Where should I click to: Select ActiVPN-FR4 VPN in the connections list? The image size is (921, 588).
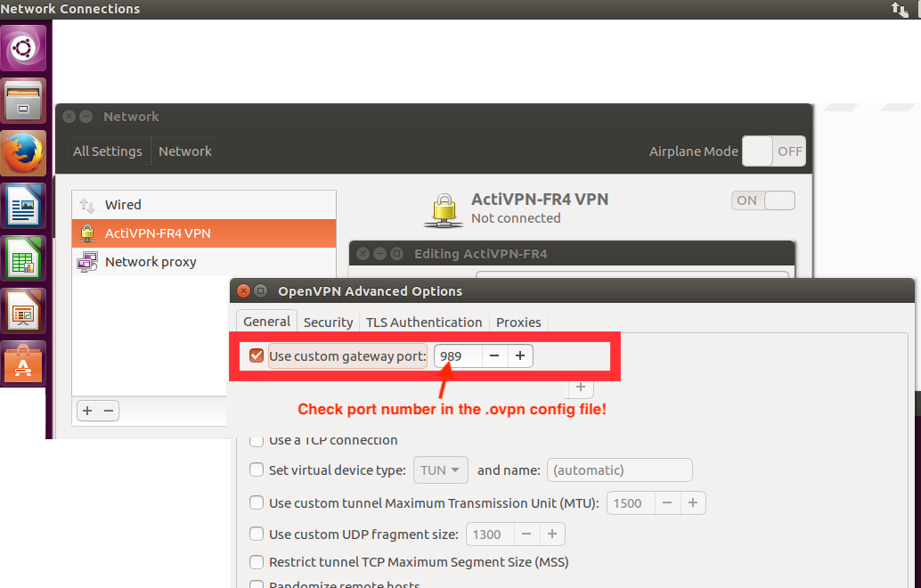204,233
